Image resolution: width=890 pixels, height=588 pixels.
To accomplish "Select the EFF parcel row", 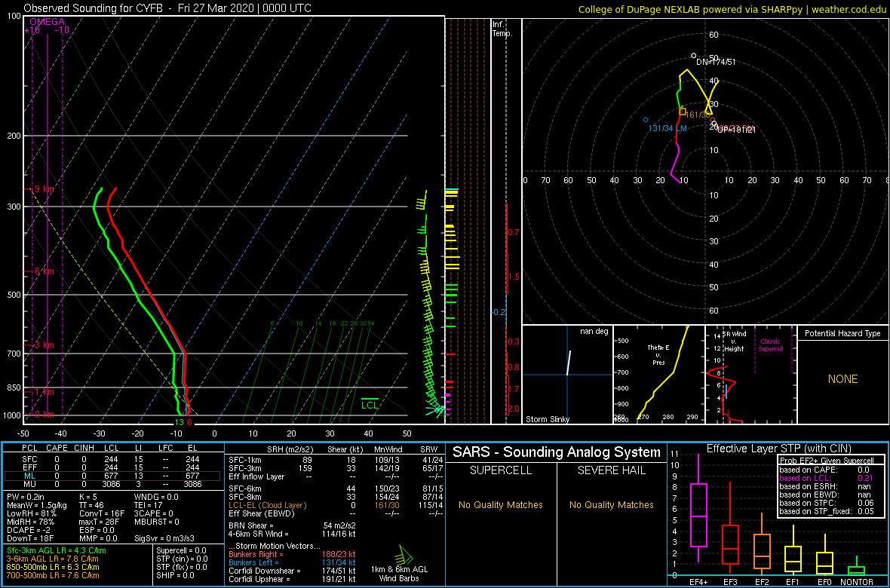I will click(x=112, y=467).
